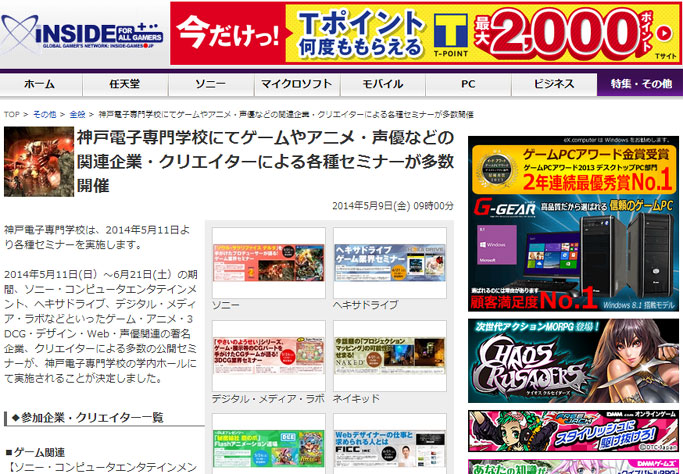Click the ◆参加企業・クリエイター一覧 heading

[88, 418]
